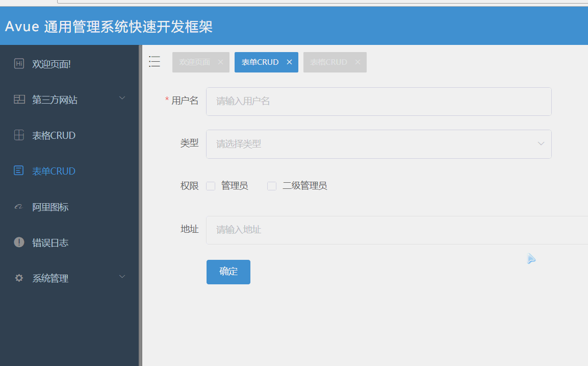Expand the 第三方网站 submenu chevron
588x366 pixels.
tap(122, 98)
